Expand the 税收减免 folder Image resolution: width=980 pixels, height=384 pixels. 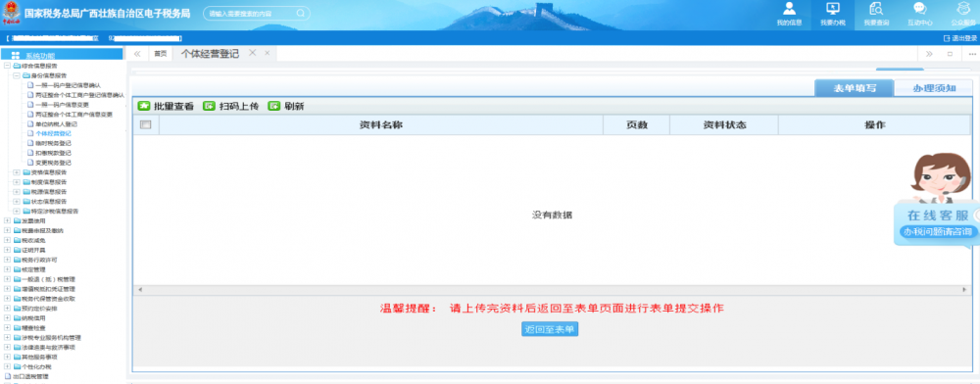coord(7,240)
